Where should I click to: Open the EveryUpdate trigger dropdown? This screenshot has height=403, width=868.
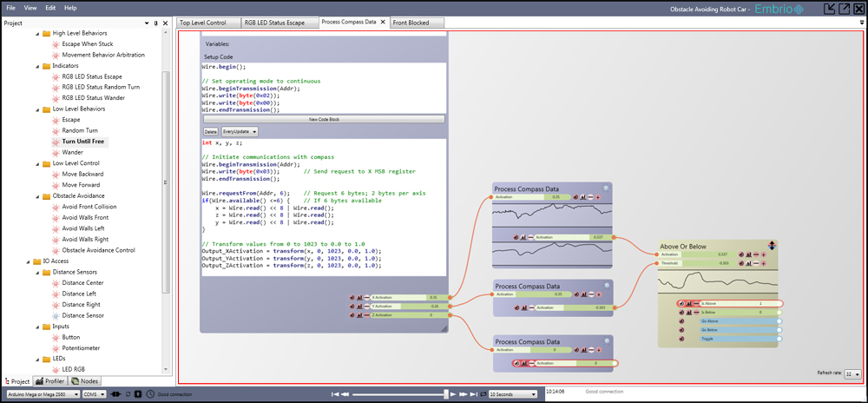pyautogui.click(x=240, y=132)
